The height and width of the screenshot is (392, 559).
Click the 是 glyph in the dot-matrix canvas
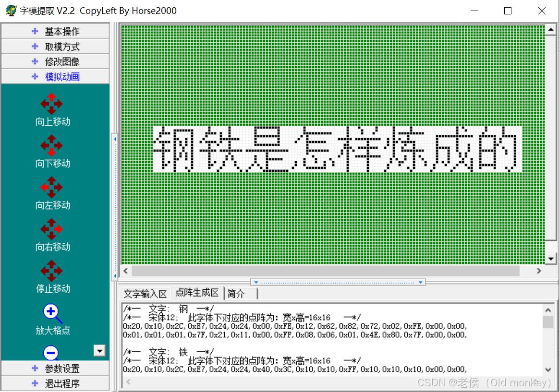click(266, 149)
